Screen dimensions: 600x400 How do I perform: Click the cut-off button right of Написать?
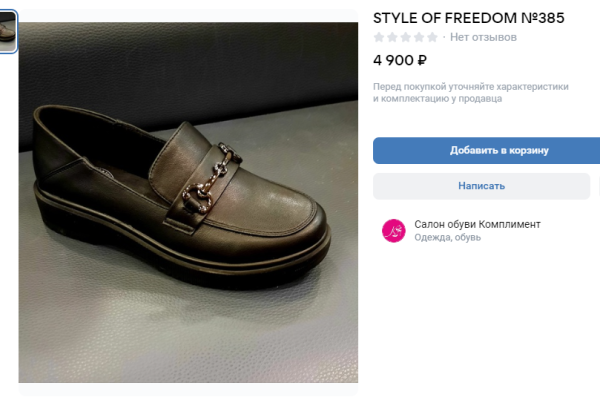(x=598, y=186)
